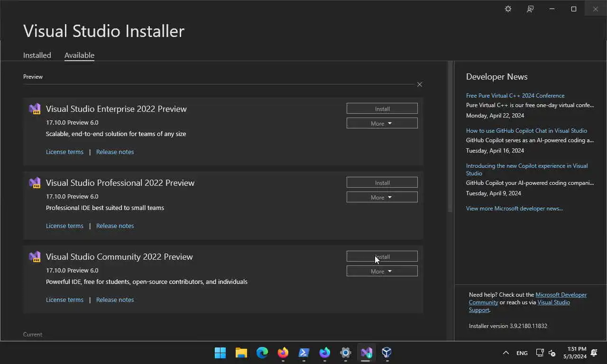The width and height of the screenshot is (607, 364).
Task: Install Visual Studio Professional 2022 Preview
Action: point(382,182)
